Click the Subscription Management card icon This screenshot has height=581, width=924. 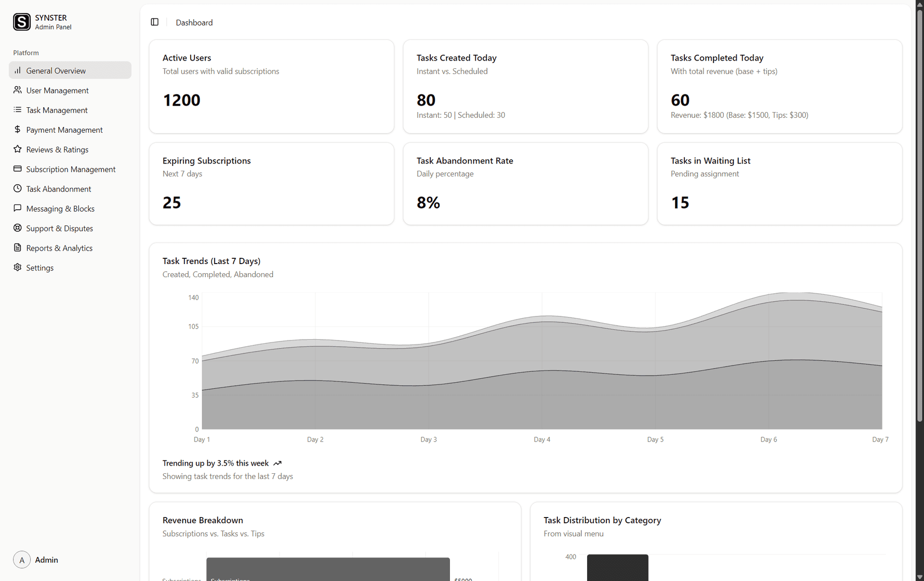pyautogui.click(x=17, y=169)
